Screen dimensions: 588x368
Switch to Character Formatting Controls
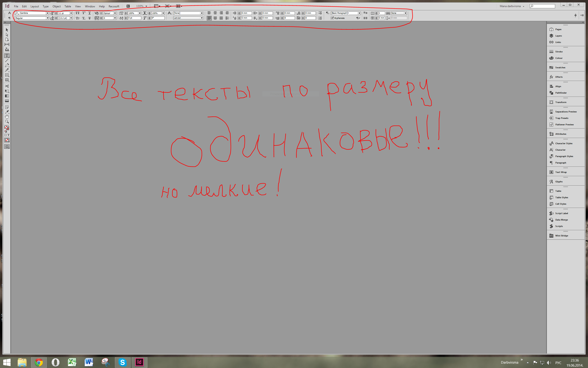point(9,13)
